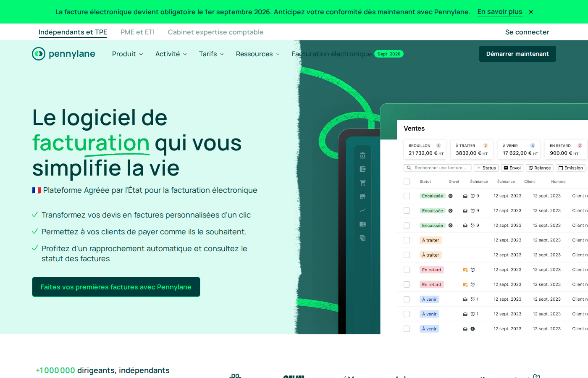Check the third Encaissée invoice row
Screen dimensions: 588x378
point(407,226)
